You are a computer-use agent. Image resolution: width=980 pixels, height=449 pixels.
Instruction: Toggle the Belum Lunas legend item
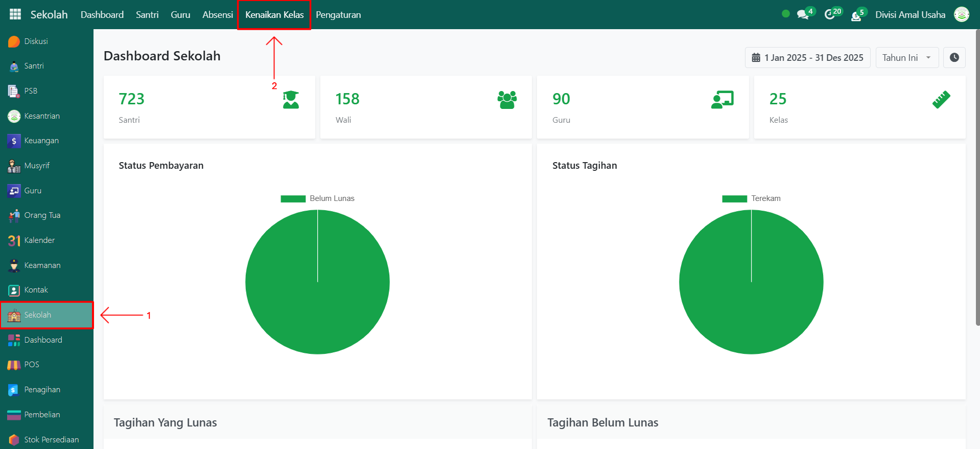click(x=317, y=198)
